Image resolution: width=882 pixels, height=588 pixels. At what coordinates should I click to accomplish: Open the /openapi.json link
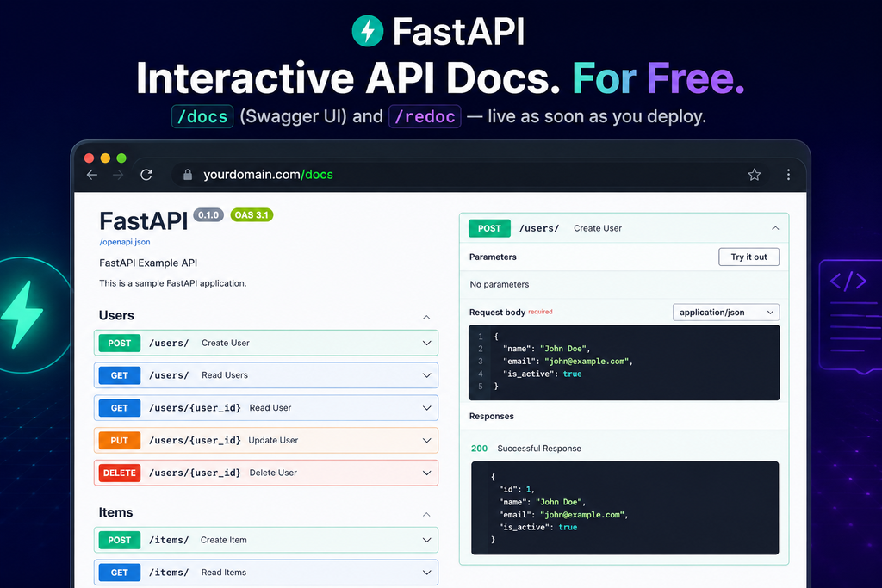(x=125, y=242)
